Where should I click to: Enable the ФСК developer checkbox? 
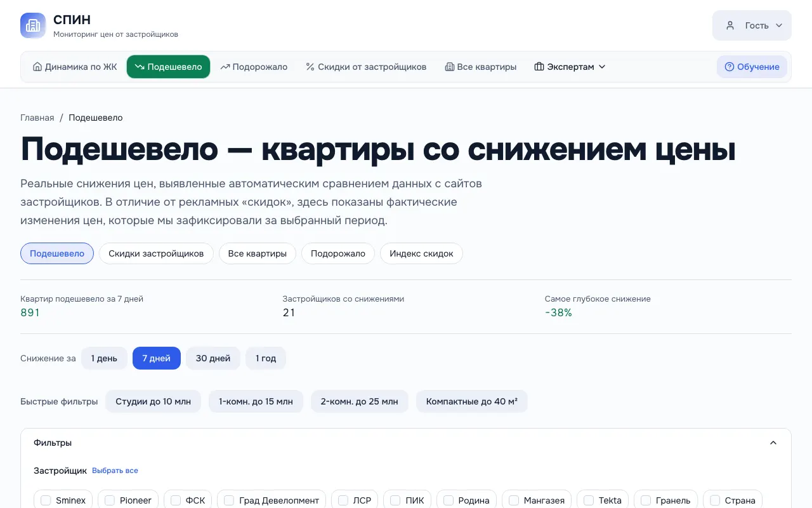pyautogui.click(x=176, y=500)
